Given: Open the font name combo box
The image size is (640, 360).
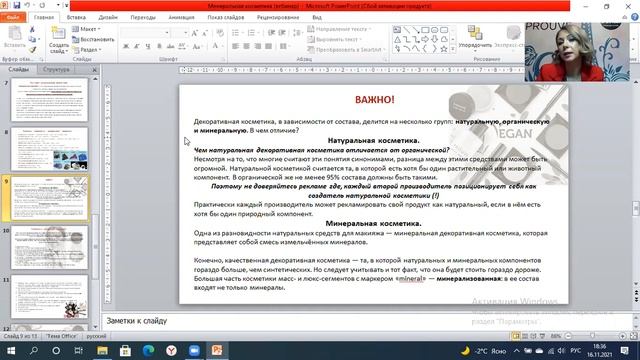Looking at the screenshot, I should 145,33.
